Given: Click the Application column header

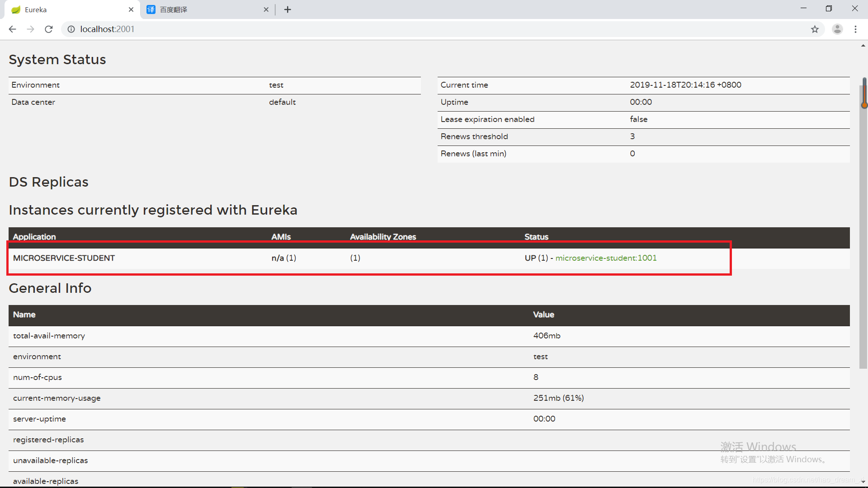Looking at the screenshot, I should pyautogui.click(x=34, y=237).
